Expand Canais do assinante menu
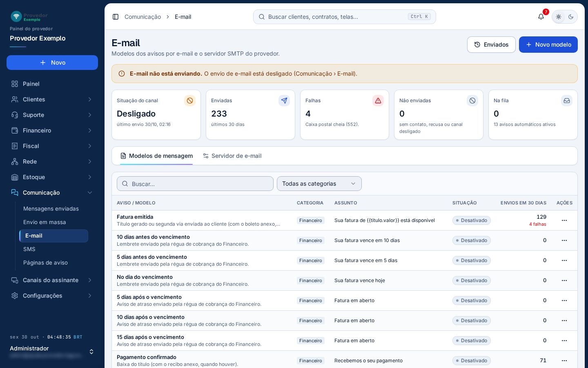Screen dimensions: 588x368 (x=52, y=280)
